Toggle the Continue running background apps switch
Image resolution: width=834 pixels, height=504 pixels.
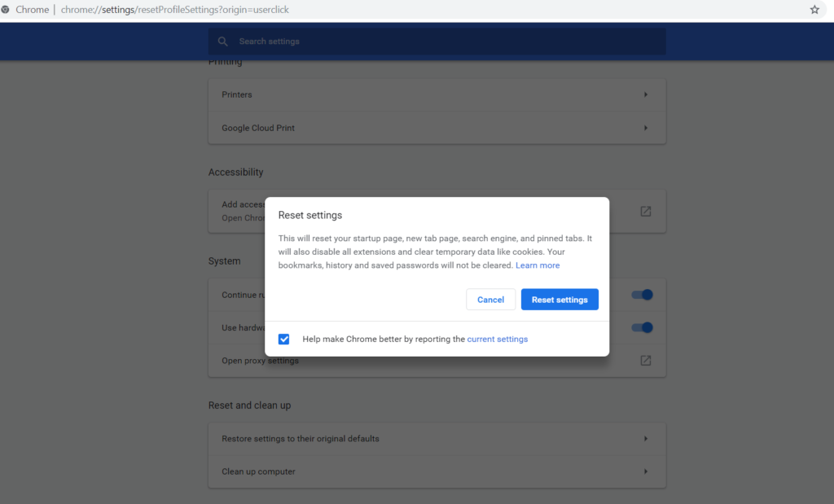pyautogui.click(x=642, y=295)
